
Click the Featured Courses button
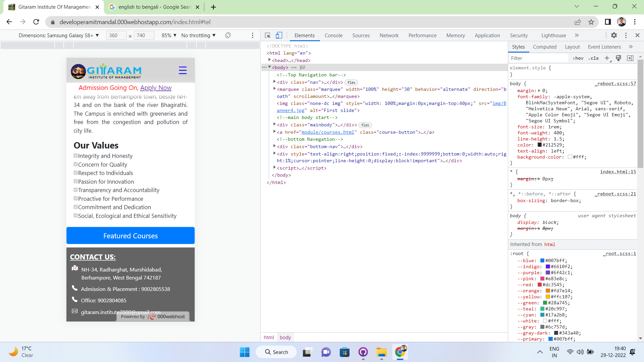130,236
